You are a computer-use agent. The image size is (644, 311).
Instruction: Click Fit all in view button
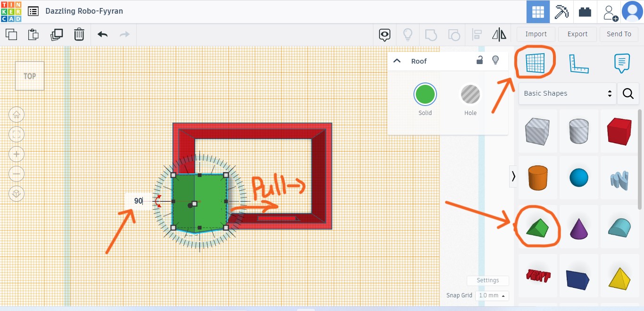click(x=17, y=134)
